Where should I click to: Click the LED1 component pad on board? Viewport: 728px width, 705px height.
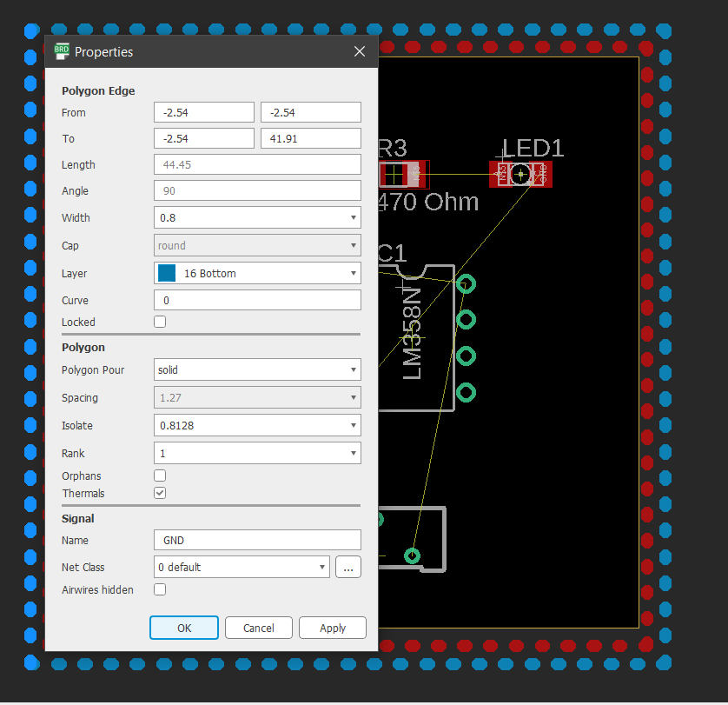click(x=520, y=175)
